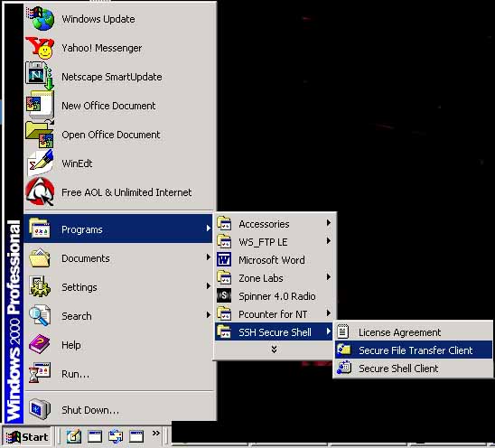Click the Pcounter for NT folder icon
Image resolution: width=495 pixels, height=448 pixels.
click(x=224, y=313)
